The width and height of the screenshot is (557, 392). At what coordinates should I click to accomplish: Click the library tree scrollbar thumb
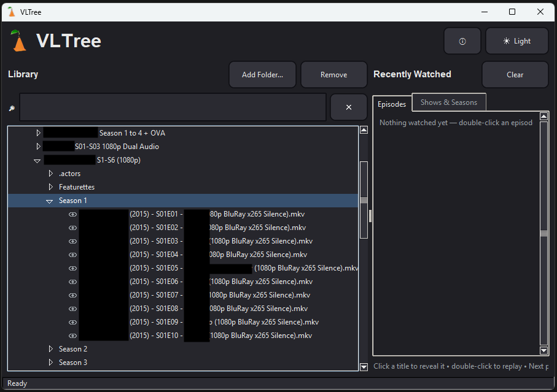click(364, 200)
